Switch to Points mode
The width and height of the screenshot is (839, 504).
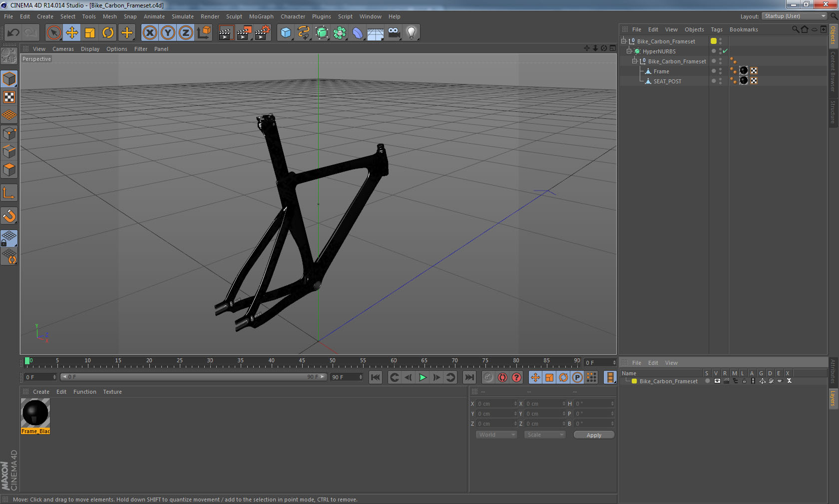9,133
